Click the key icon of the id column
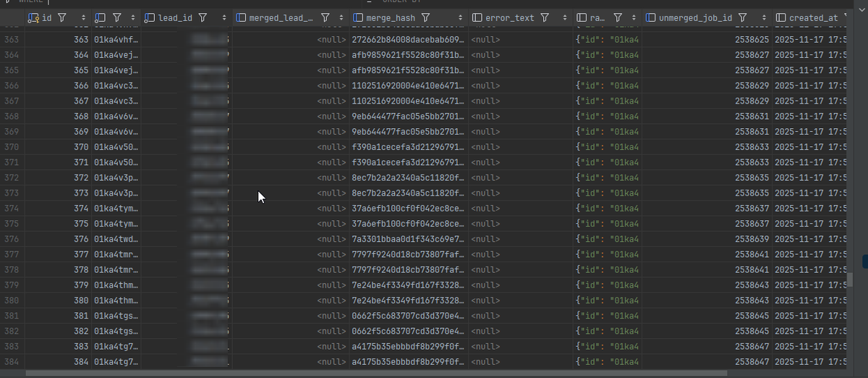 pyautogui.click(x=33, y=17)
